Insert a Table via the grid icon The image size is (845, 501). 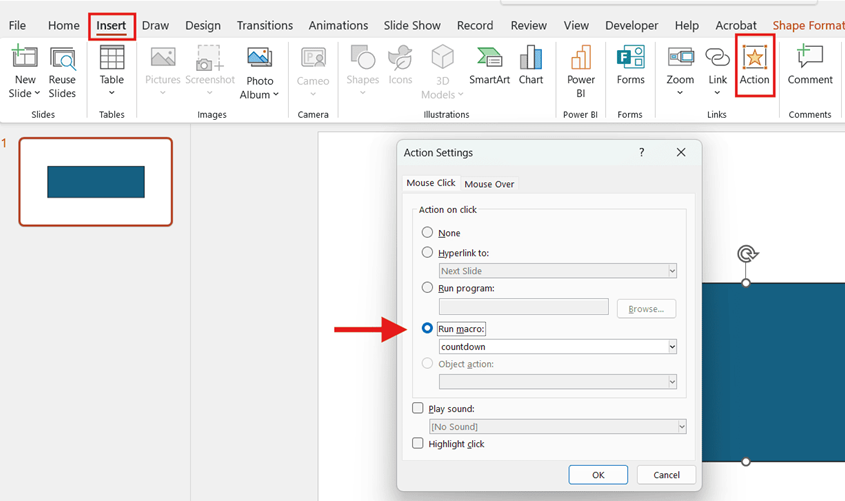pyautogui.click(x=112, y=59)
